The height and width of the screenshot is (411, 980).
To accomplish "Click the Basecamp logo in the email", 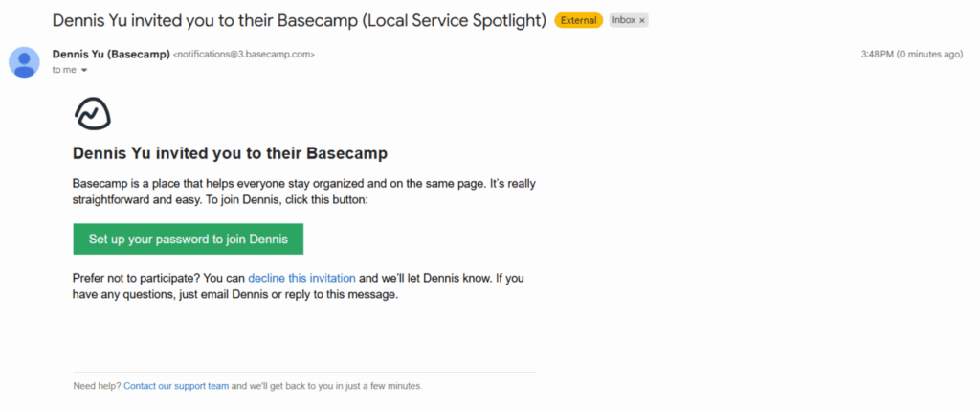I will pyautogui.click(x=93, y=113).
